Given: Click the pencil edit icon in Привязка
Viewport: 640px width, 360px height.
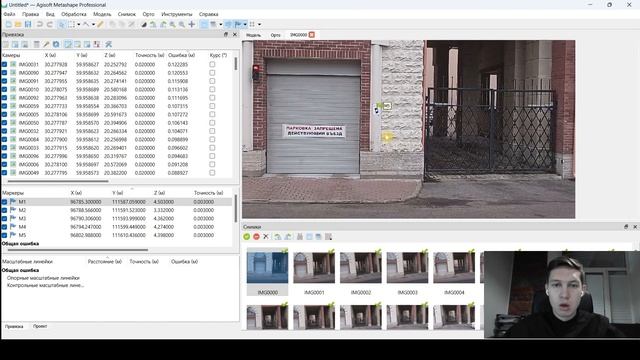Looking at the screenshot, I should click(46, 44).
